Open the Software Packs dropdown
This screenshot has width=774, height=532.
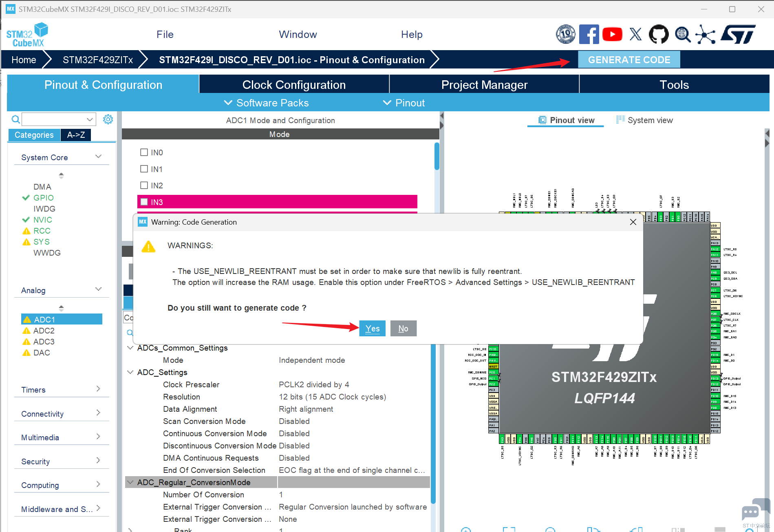(267, 103)
